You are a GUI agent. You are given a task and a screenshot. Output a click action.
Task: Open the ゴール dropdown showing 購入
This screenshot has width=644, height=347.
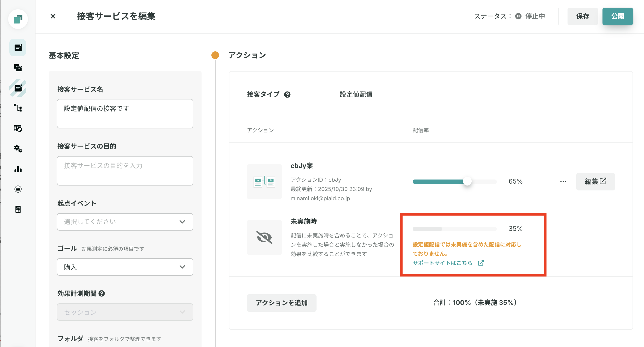125,267
